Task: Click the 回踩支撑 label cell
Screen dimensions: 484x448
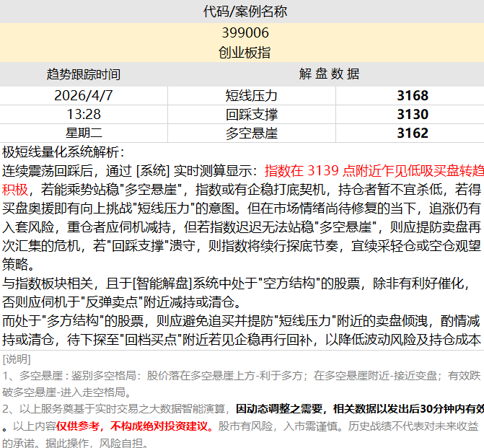Action: point(251,114)
